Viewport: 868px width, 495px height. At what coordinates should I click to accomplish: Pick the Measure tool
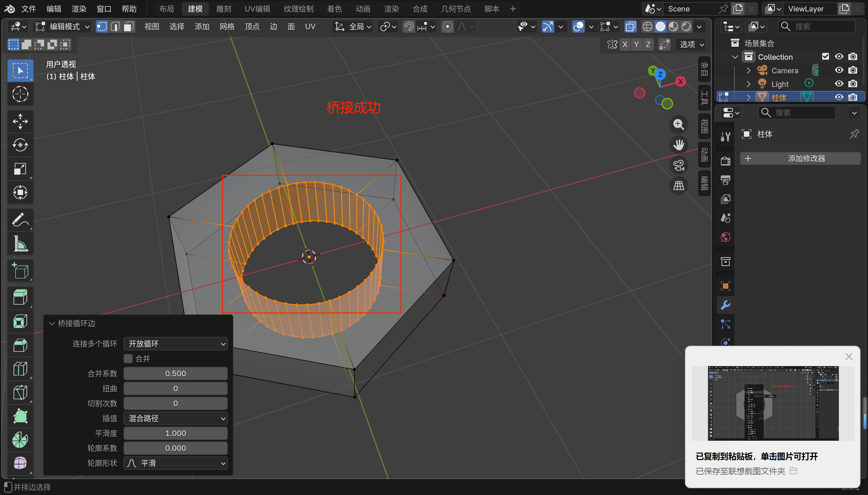[20, 244]
